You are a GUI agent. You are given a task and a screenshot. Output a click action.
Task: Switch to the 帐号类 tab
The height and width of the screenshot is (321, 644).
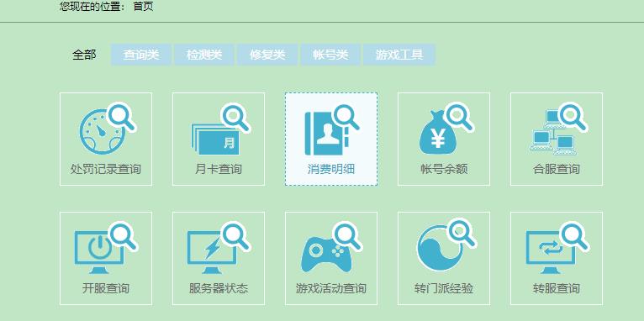point(330,55)
